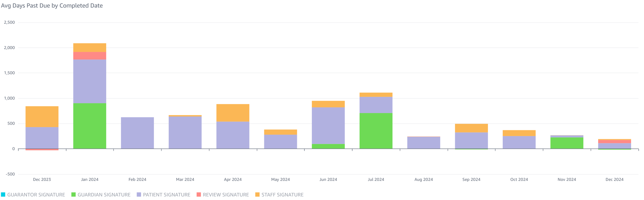The height and width of the screenshot is (200, 644).
Task: Select orange Staff segment in Dec 2023 bar
Action: point(42,117)
